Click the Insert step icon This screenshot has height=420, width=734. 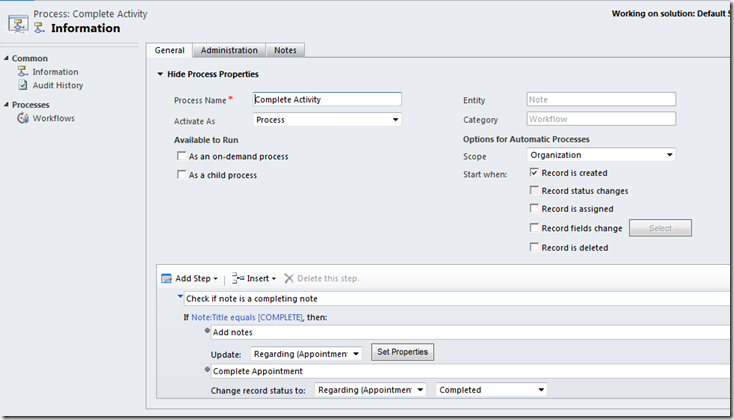(238, 278)
